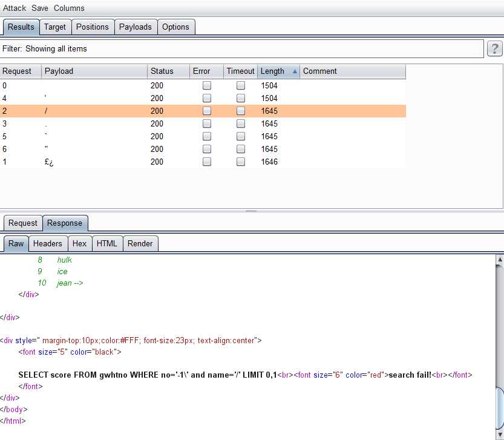504x440 pixels.
Task: Open the Save menu
Action: pyautogui.click(x=40, y=8)
